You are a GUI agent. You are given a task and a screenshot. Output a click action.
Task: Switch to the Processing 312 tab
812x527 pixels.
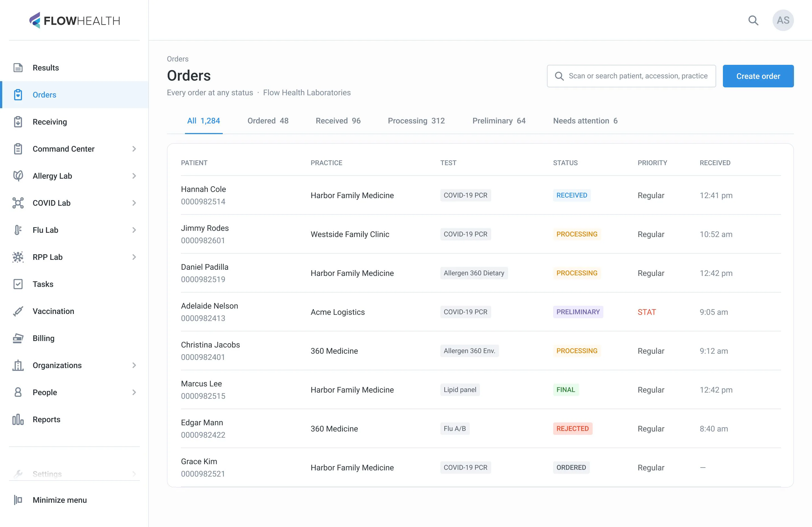(416, 121)
